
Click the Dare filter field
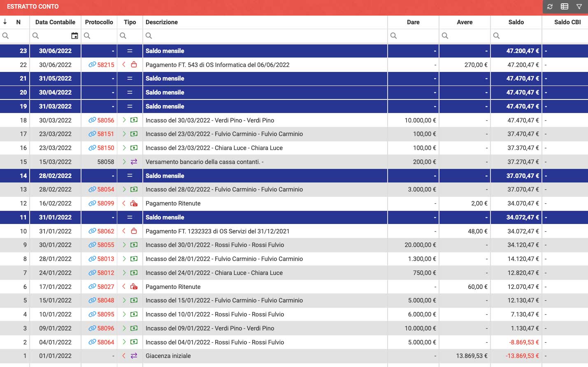point(413,36)
